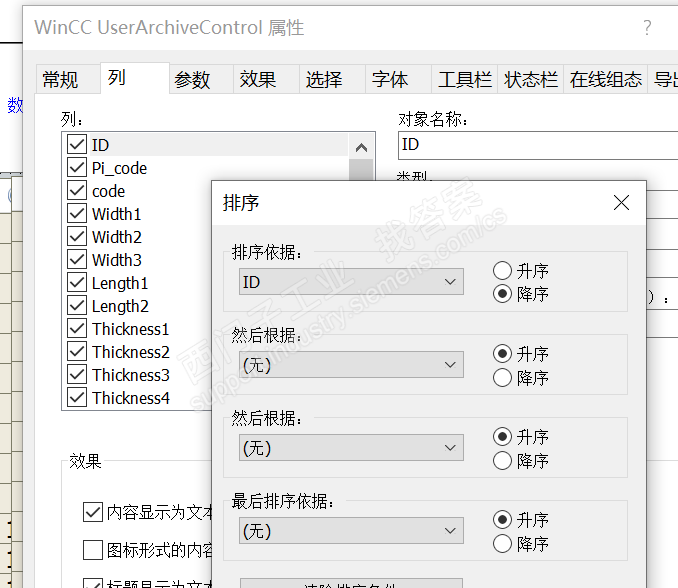Toggle the Width1 column checkbox
Screen dimensions: 678x588
pyautogui.click(x=77, y=213)
